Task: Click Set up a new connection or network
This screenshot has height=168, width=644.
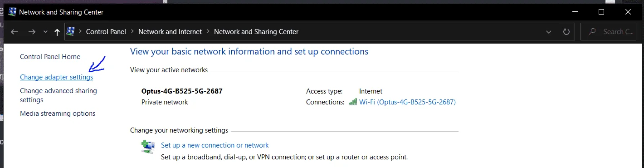Action: [215, 145]
